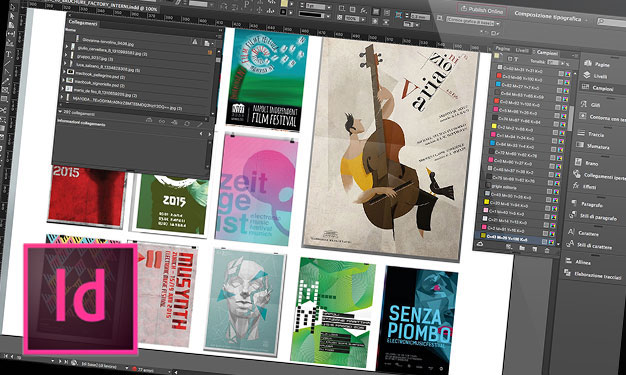Expand macbook_pellegrino.psd link group
This screenshot has width=626, height=375.
pyautogui.click(x=64, y=71)
